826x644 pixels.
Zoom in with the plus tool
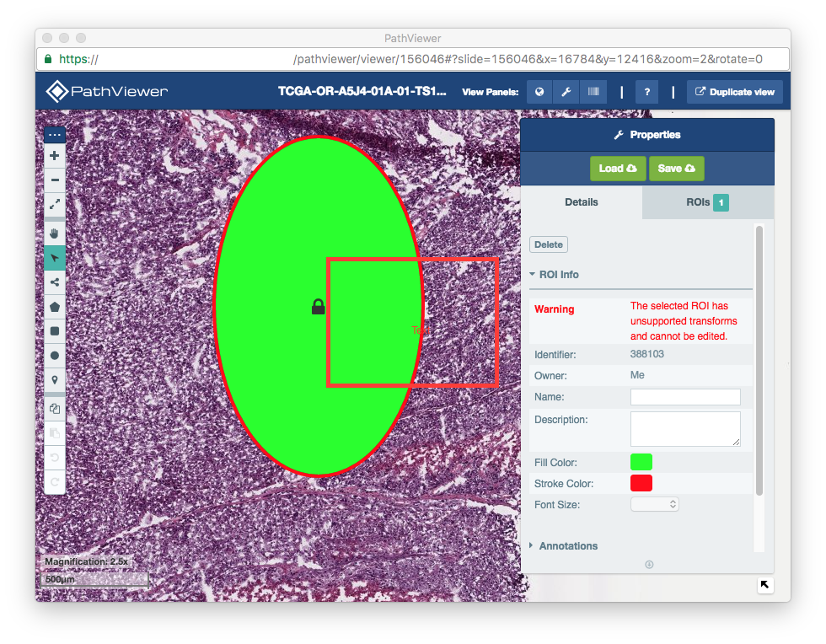click(x=54, y=155)
